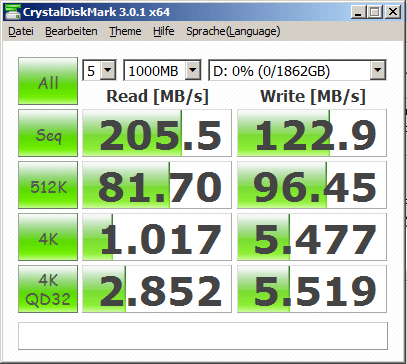The height and width of the screenshot is (364, 407).
Task: Expand the 1000MB test size dropdown
Action: tap(192, 70)
